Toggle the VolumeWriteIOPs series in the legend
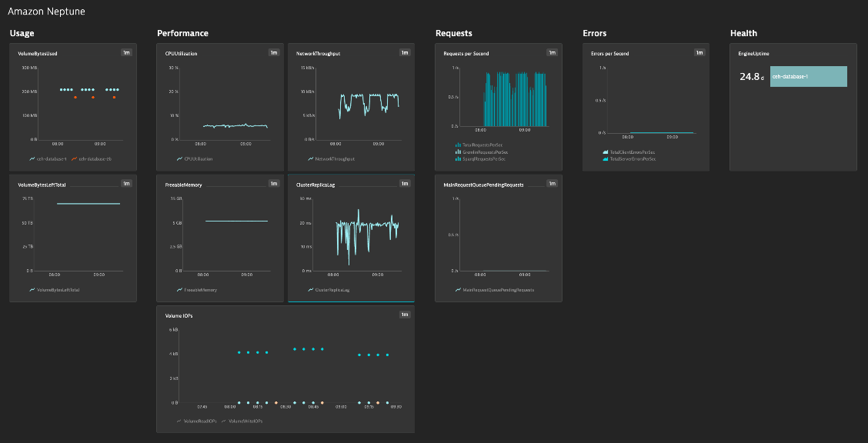 click(242, 421)
